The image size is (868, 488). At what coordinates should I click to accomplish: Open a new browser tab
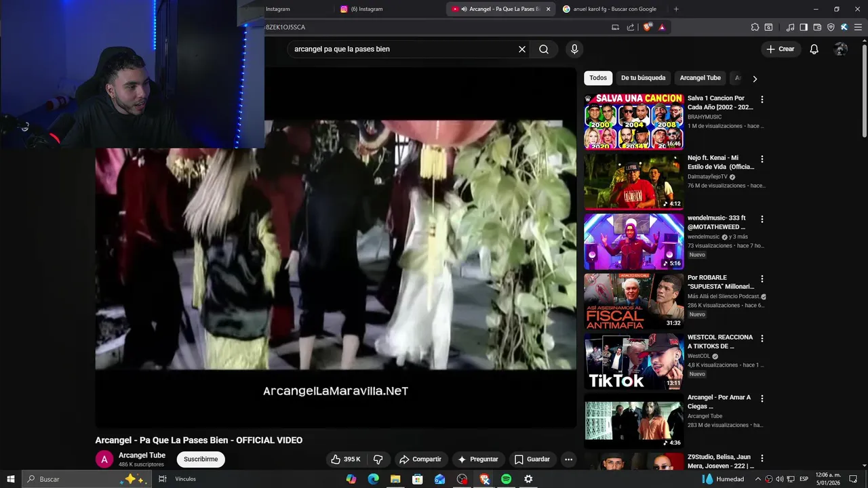[x=676, y=9]
